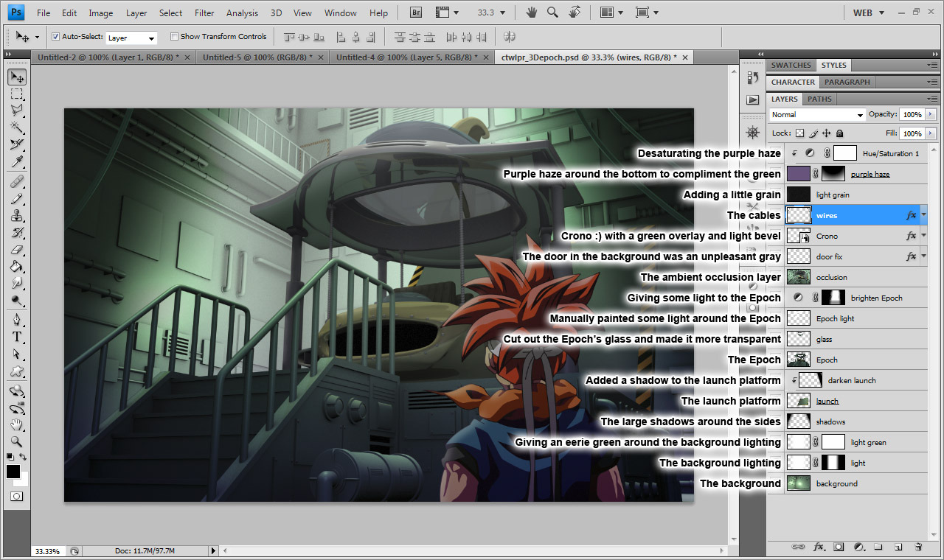Screen dimensions: 944x560
Task: Toggle Lock image pixels
Action: (813, 133)
